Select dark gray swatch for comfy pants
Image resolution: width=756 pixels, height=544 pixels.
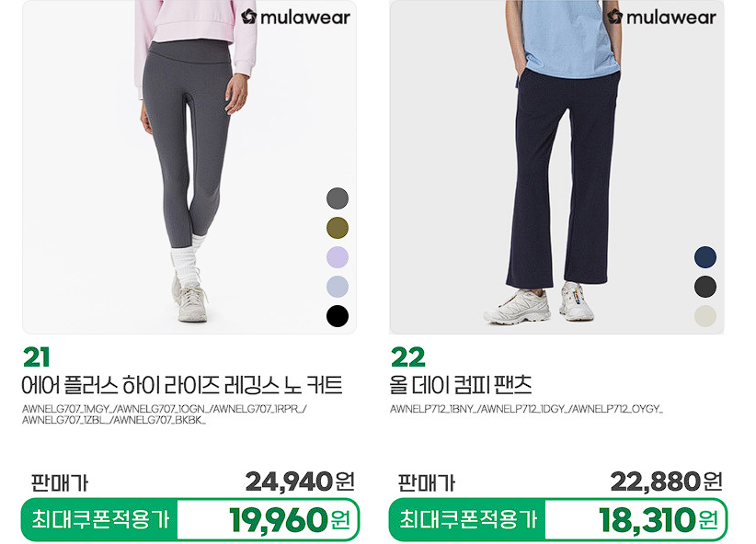pos(705,286)
